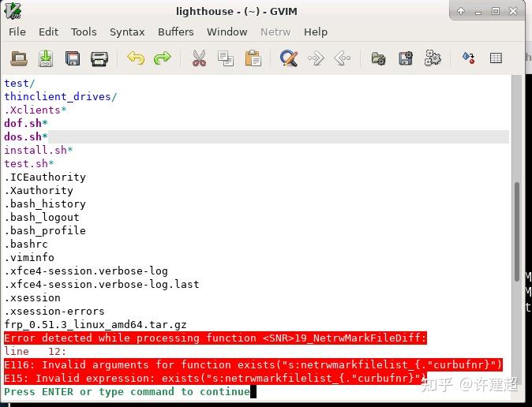Screen dimensions: 532x407
Task: Click the 'Press ENTER or type command' prompt
Action: click(x=127, y=392)
